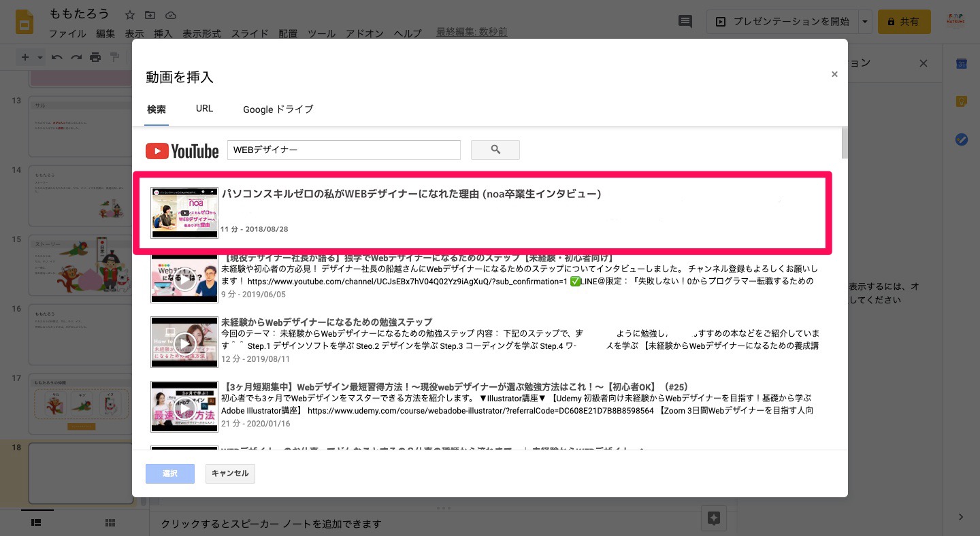Image resolution: width=980 pixels, height=536 pixels.
Task: Select slide 13 サル thumbnail
Action: tap(81, 126)
